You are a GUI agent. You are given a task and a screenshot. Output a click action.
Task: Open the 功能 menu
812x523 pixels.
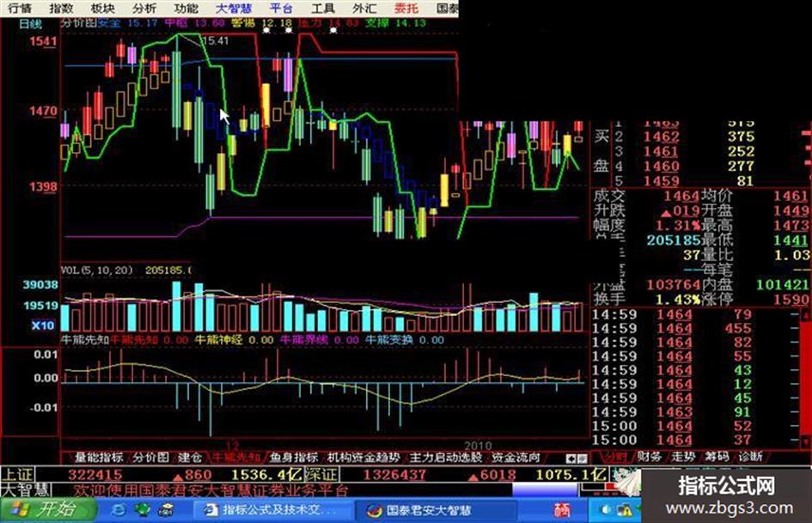click(x=186, y=9)
